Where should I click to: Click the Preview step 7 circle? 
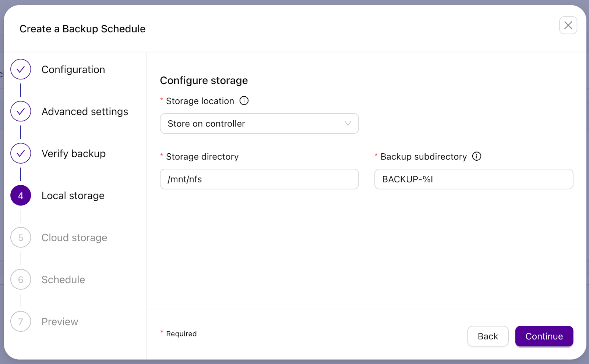[21, 321]
